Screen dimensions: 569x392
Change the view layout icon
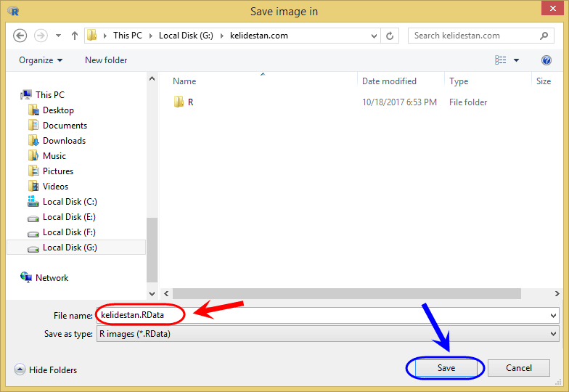pos(501,60)
